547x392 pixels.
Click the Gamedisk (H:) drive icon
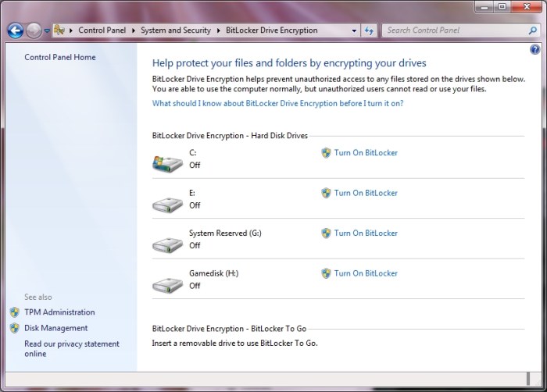167,285
